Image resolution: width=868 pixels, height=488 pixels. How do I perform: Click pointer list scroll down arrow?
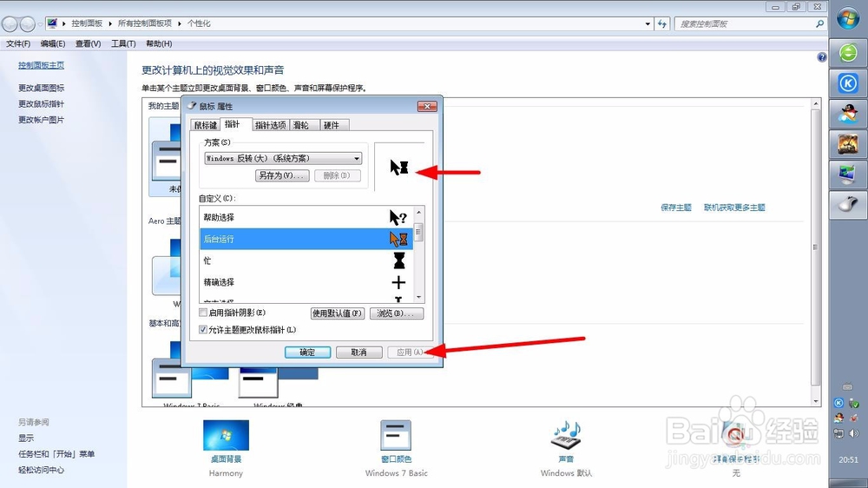coord(419,298)
